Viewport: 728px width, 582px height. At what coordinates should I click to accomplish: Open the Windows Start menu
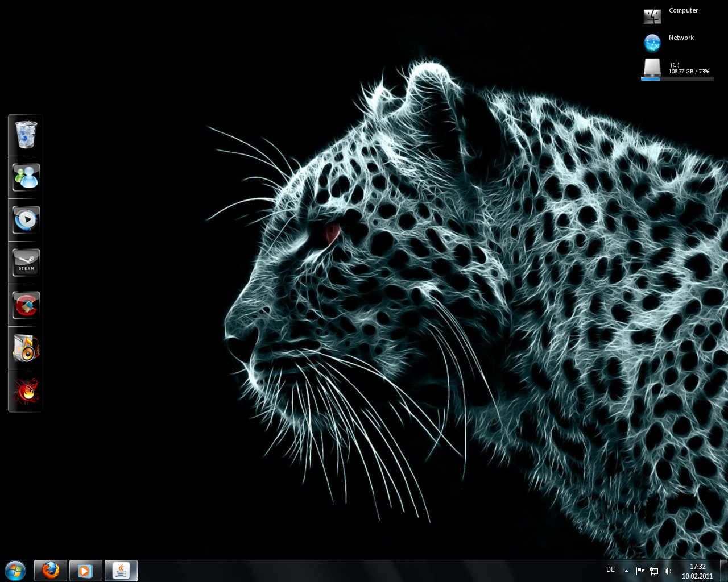pyautogui.click(x=15, y=571)
